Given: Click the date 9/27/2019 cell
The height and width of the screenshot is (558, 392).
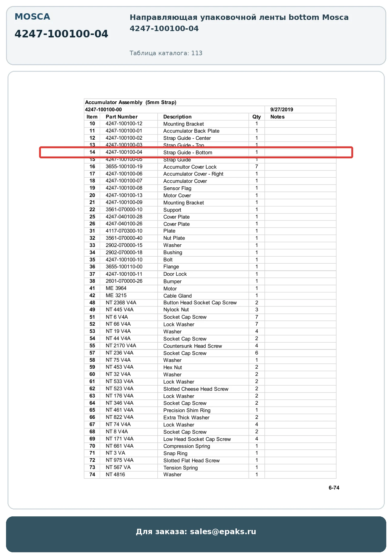Looking at the screenshot, I should [282, 109].
